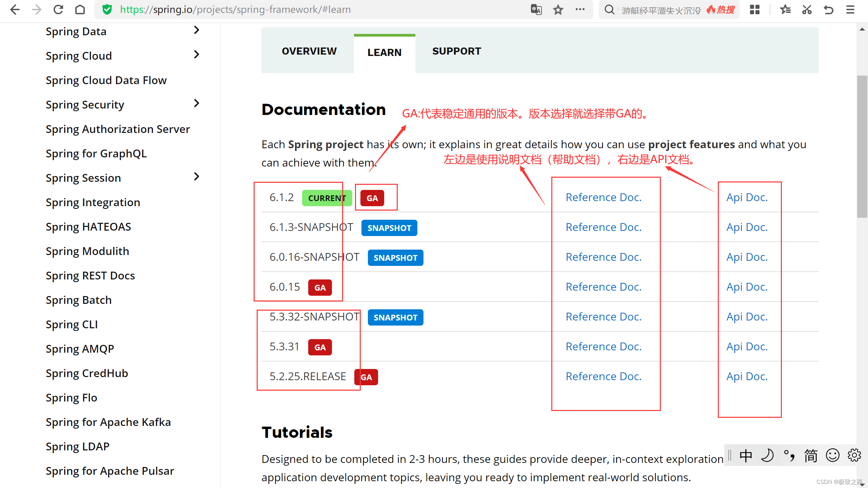The height and width of the screenshot is (488, 868).
Task: Open Spring LDAP project
Action: [x=78, y=447]
